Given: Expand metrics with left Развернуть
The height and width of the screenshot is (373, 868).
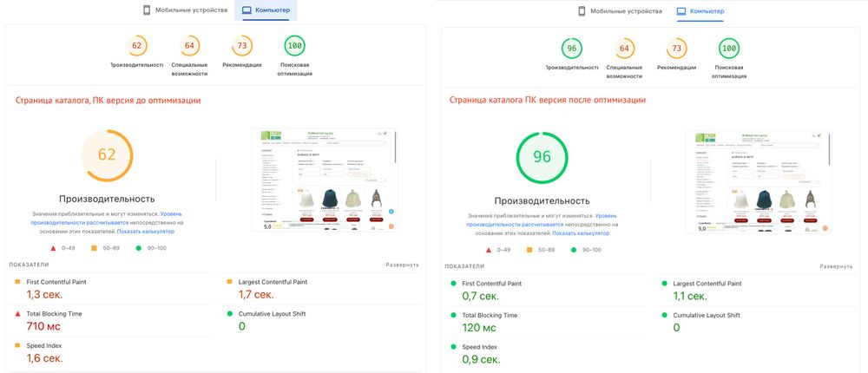Looking at the screenshot, I should click(403, 265).
